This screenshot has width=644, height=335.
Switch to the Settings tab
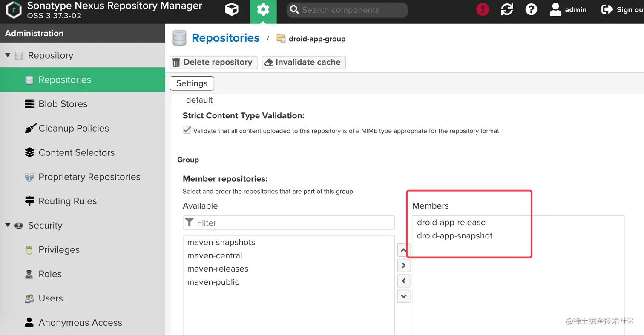pyautogui.click(x=192, y=83)
